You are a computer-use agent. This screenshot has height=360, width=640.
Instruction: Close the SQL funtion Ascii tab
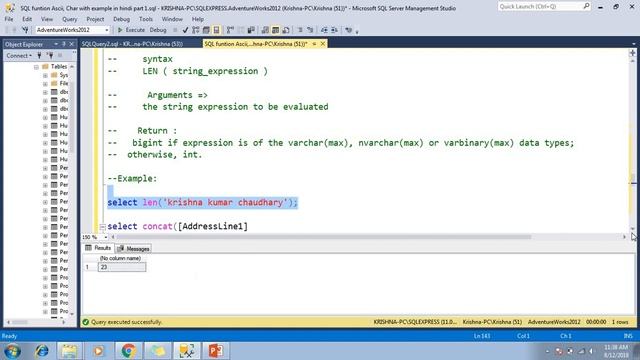322,44
